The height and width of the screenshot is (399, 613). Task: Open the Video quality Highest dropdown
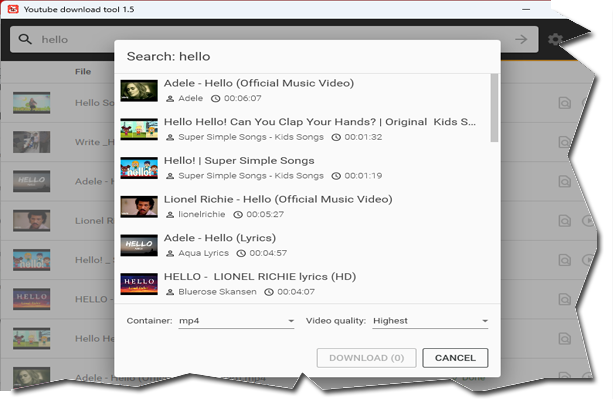[430, 321]
